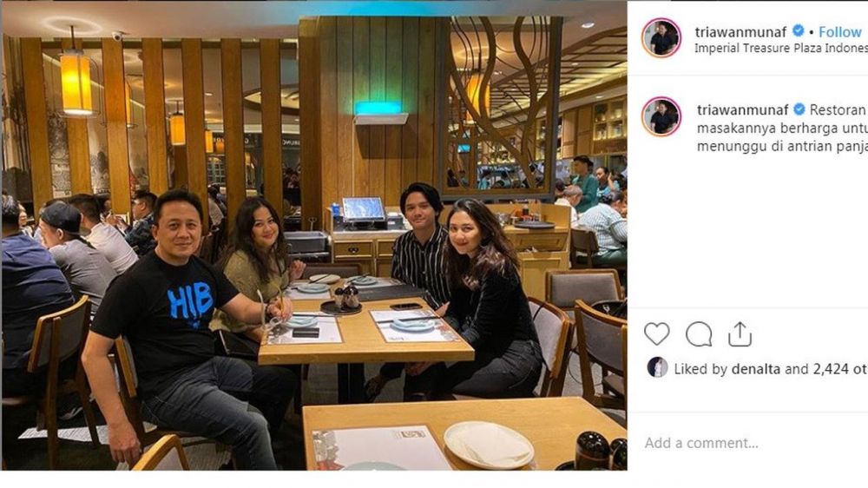
Task: Open the triawanmunaf profile picture in the post header
Action: [x=661, y=37]
